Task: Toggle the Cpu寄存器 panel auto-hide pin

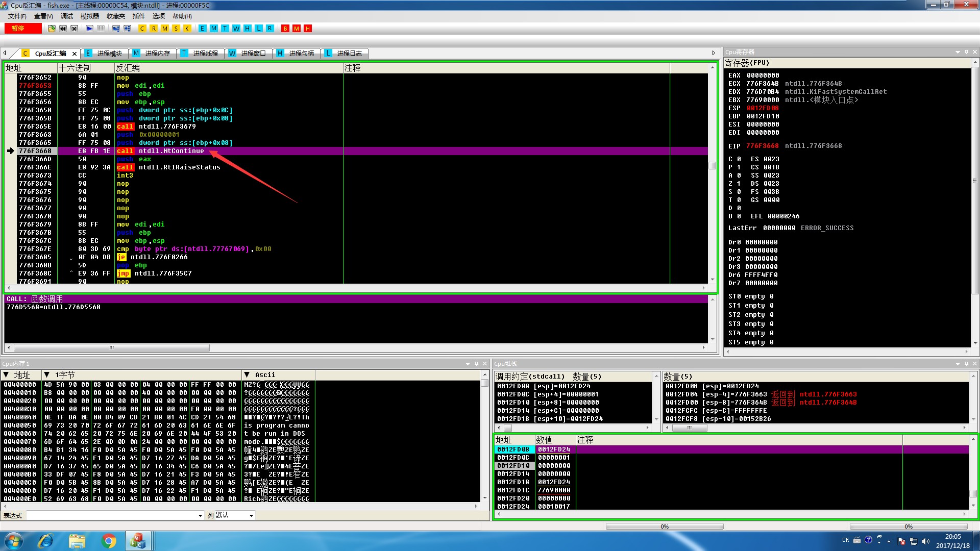Action: click(x=966, y=52)
